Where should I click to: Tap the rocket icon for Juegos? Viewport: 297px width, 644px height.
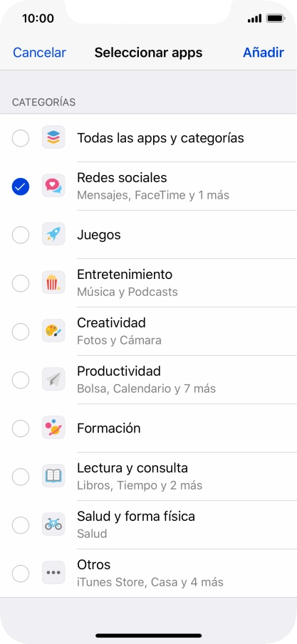coord(53,235)
